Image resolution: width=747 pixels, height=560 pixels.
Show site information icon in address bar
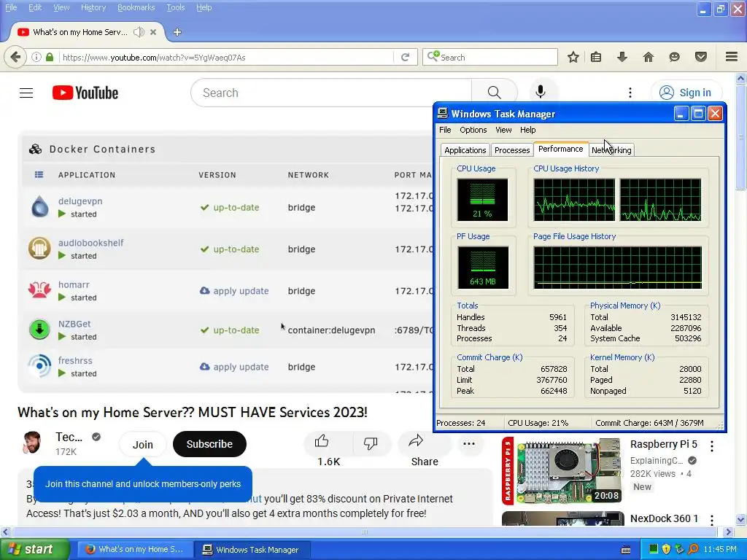tap(36, 57)
